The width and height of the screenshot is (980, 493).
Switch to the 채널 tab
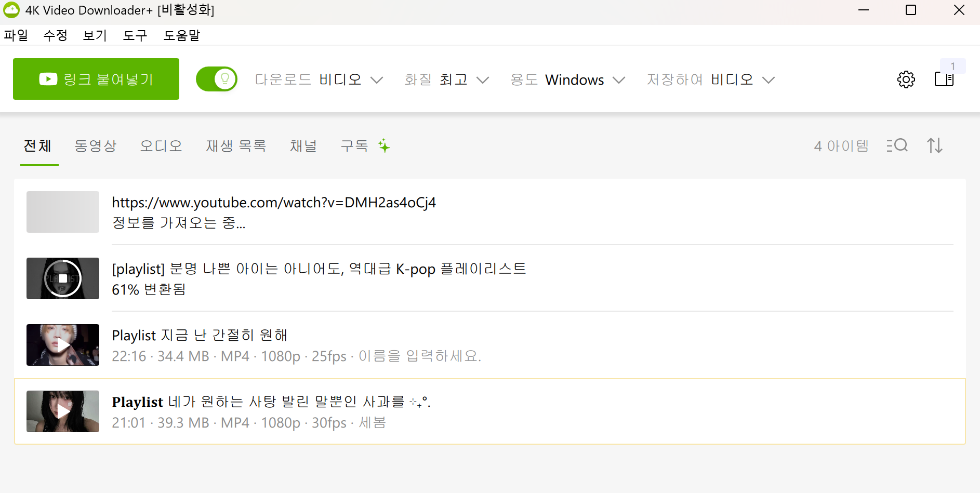click(303, 146)
